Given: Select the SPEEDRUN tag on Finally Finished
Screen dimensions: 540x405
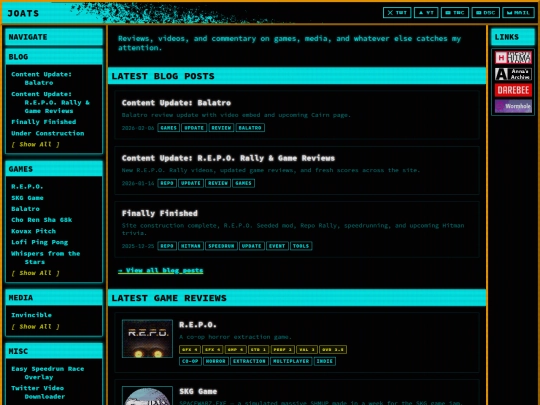Looking at the screenshot, I should coord(221,246).
